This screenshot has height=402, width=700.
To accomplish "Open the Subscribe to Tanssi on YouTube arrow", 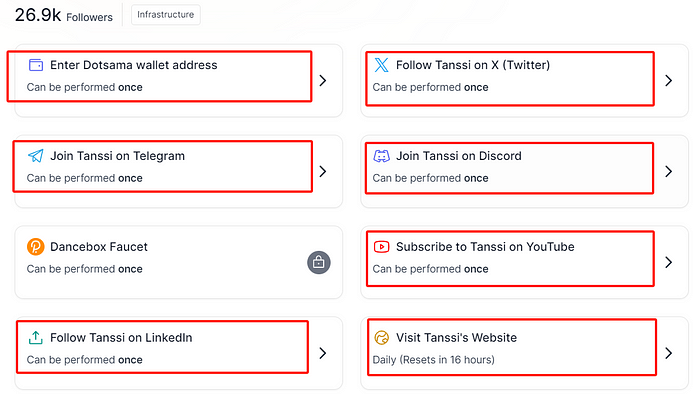I will tap(668, 262).
